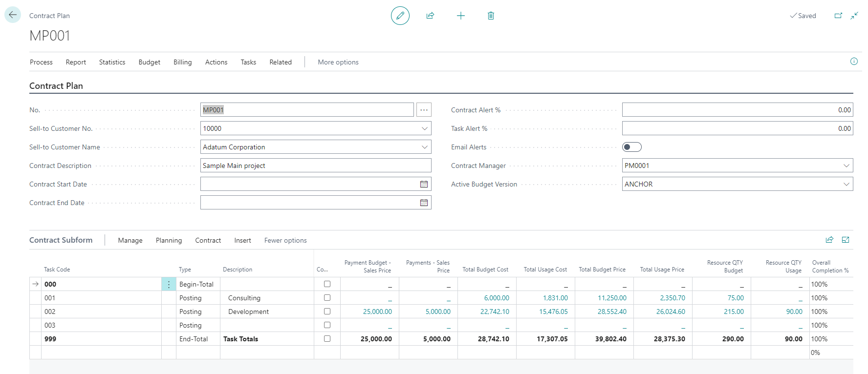Collapse the page view icon
Viewport: 868px width, 374px height.
pyautogui.click(x=854, y=16)
